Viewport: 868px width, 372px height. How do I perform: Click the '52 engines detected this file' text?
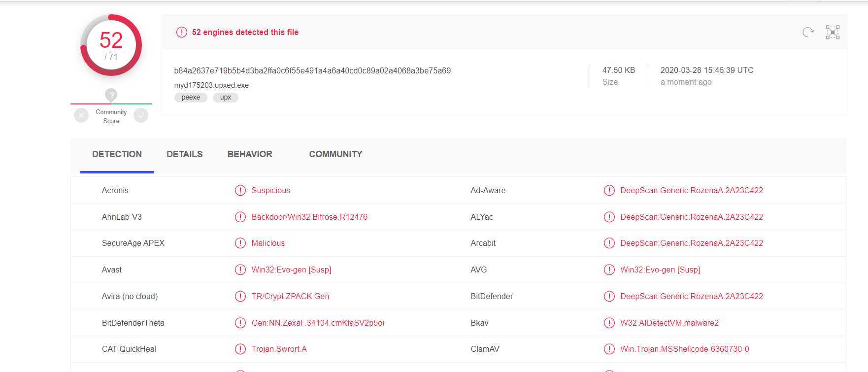click(x=245, y=32)
